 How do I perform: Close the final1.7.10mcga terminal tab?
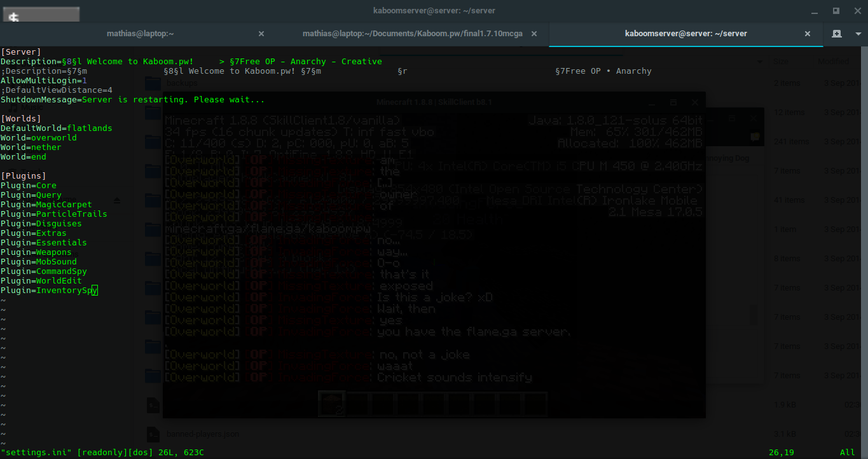[x=534, y=34]
